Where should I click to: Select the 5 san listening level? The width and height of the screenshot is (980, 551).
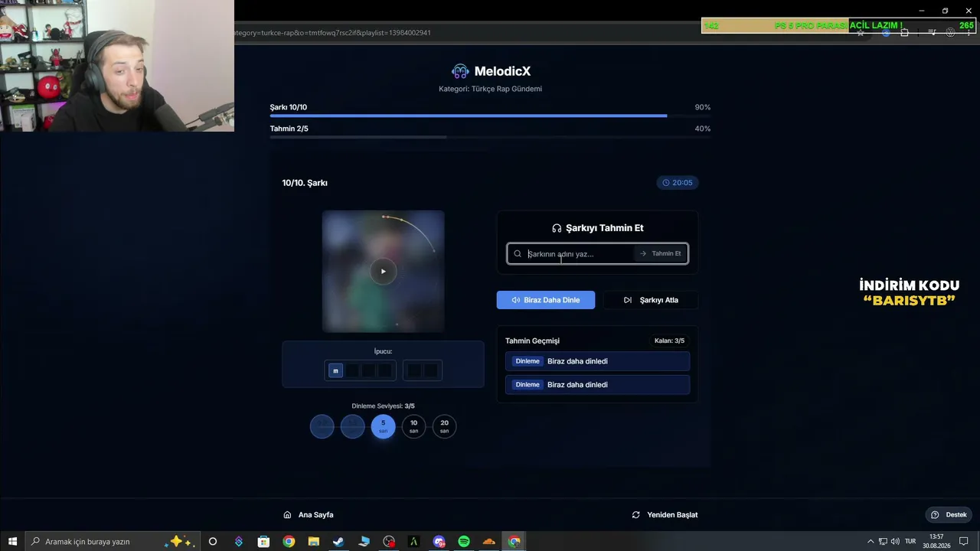tap(383, 426)
